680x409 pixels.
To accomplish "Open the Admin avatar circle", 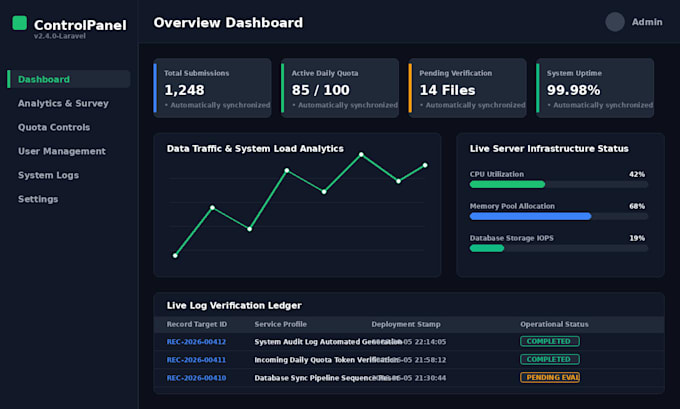I will pos(615,22).
